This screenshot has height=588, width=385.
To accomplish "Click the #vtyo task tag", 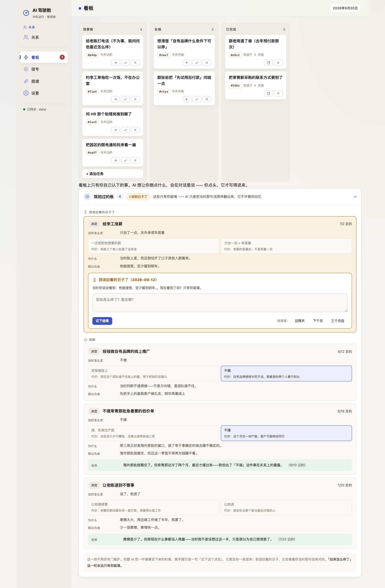I will pyautogui.click(x=164, y=91).
